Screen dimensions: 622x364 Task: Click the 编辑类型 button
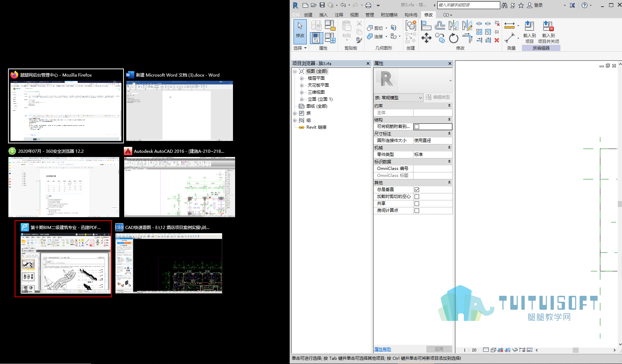(438, 97)
